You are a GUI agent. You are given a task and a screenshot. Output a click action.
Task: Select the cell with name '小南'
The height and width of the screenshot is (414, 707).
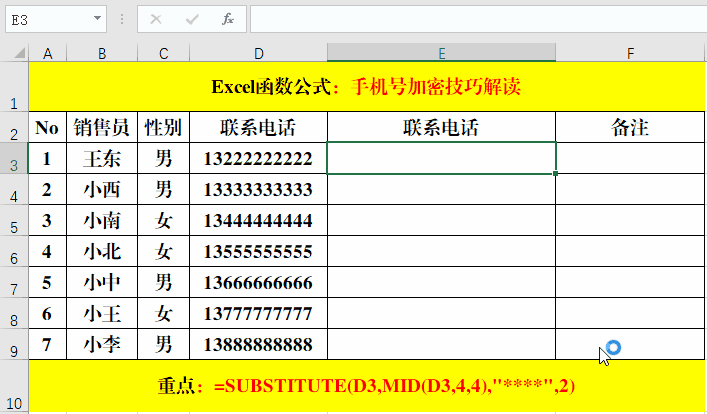pos(102,221)
